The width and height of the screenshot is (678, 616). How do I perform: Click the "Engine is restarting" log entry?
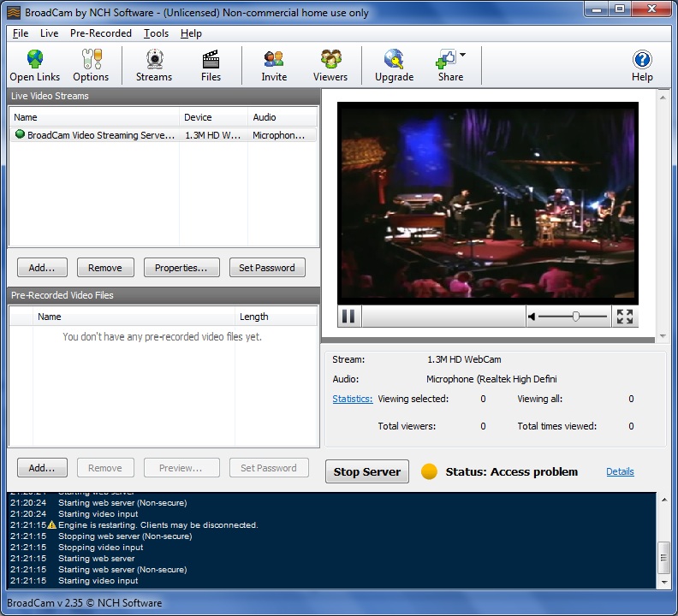[x=158, y=524]
